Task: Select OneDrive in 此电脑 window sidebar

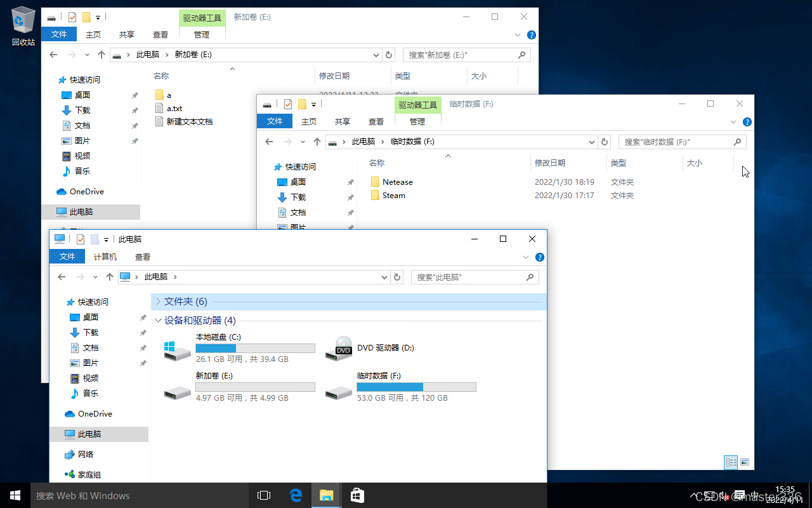Action: pyautogui.click(x=95, y=414)
